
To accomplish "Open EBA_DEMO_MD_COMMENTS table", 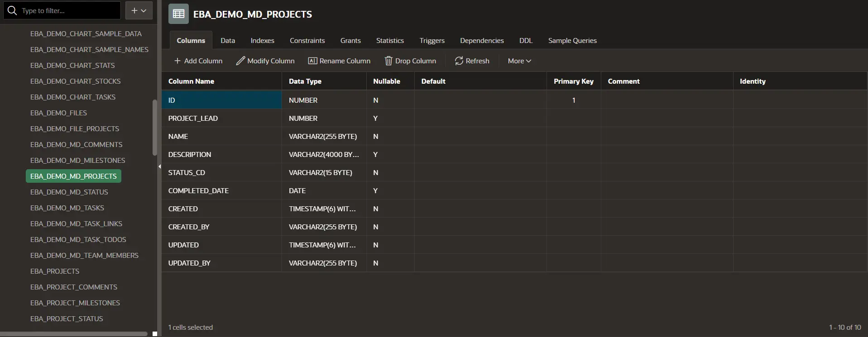I will point(76,144).
